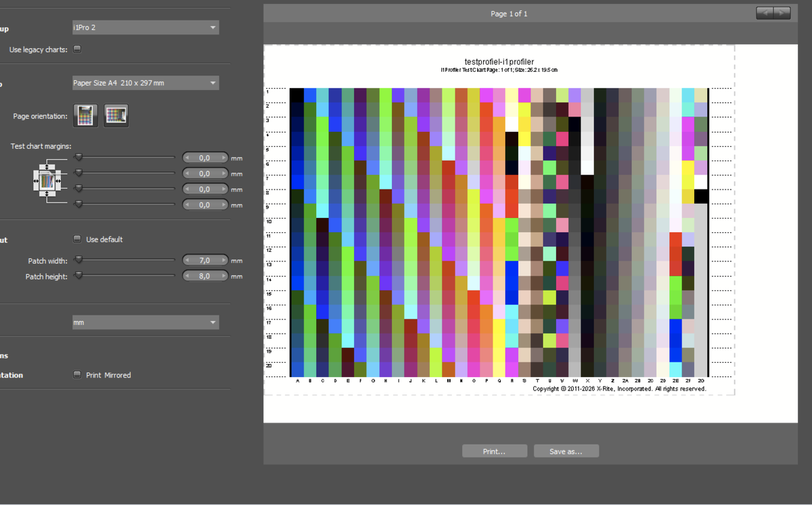
Task: Click the top margin value field
Action: click(x=205, y=158)
